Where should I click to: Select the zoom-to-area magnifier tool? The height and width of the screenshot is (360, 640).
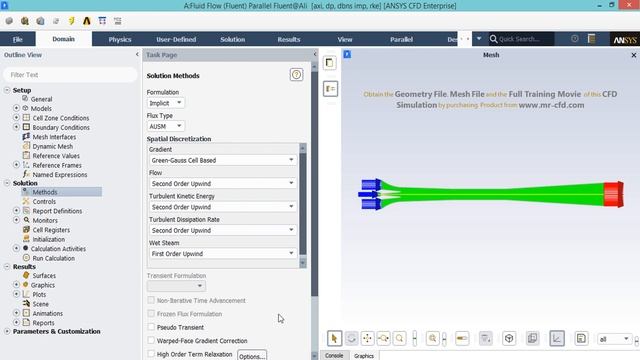point(400,338)
